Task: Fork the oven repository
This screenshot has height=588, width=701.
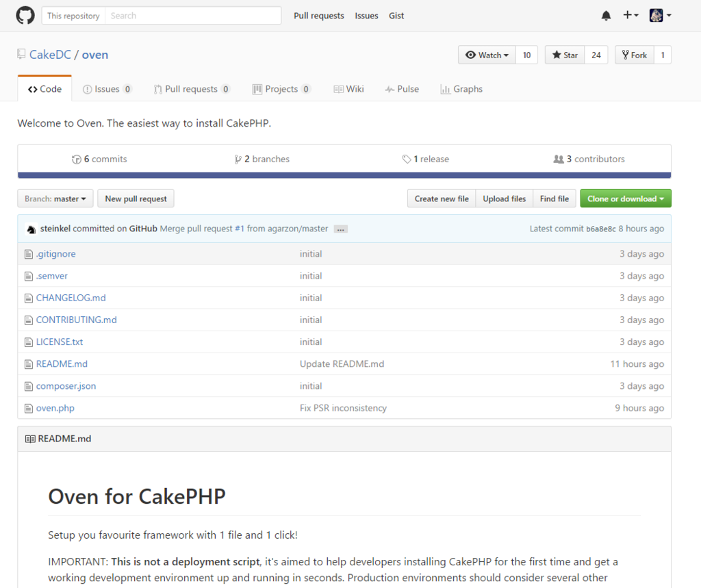Action: click(x=635, y=55)
